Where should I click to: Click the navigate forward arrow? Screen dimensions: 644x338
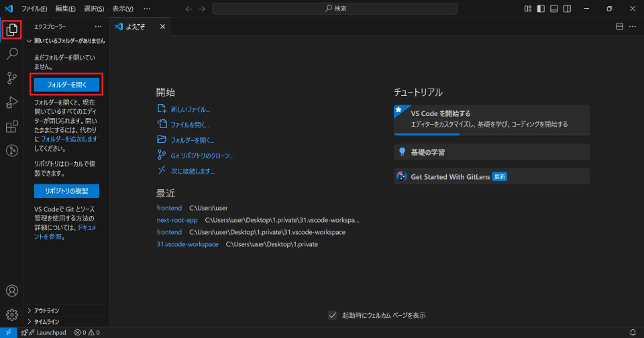tap(202, 9)
